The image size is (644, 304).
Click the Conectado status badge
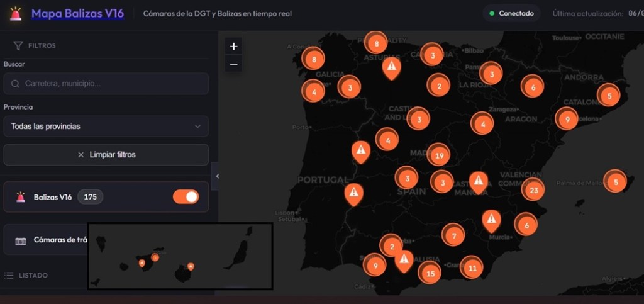511,13
